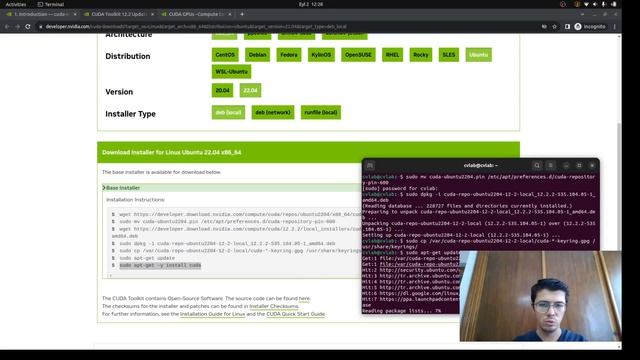This screenshot has height=360, width=640.
Task: Open the Terminal app menu in top bar
Action: tap(51, 4)
